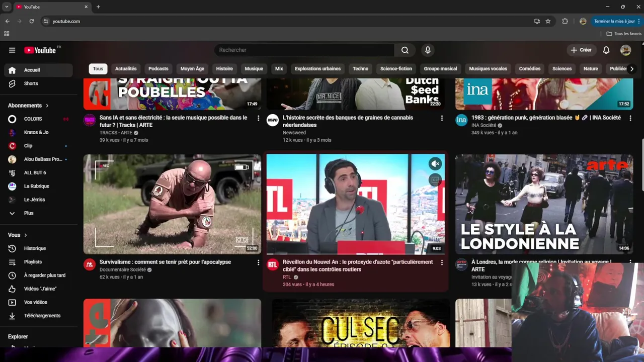Open the YouTube hamburger guide menu
Image resolution: width=644 pixels, height=362 pixels.
coord(12,50)
